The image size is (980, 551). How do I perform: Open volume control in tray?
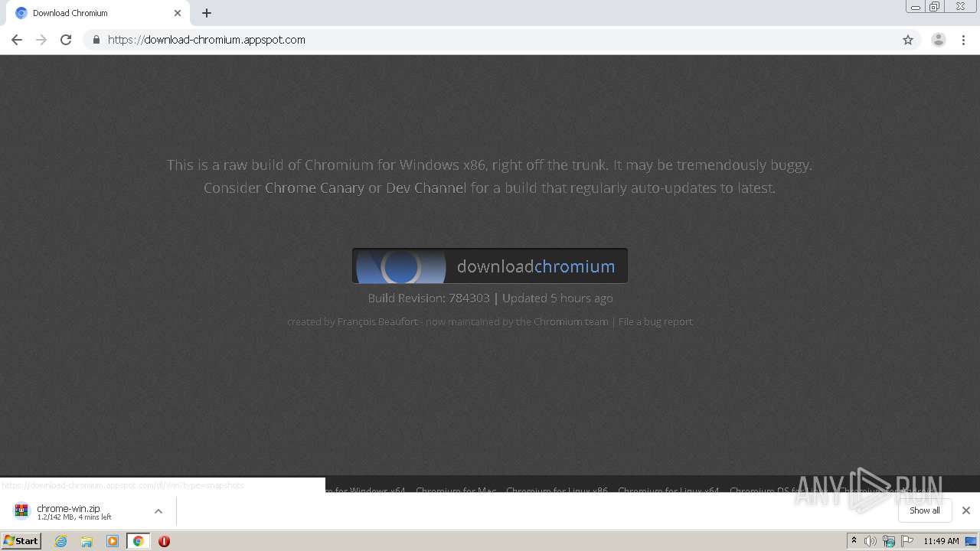tap(871, 541)
